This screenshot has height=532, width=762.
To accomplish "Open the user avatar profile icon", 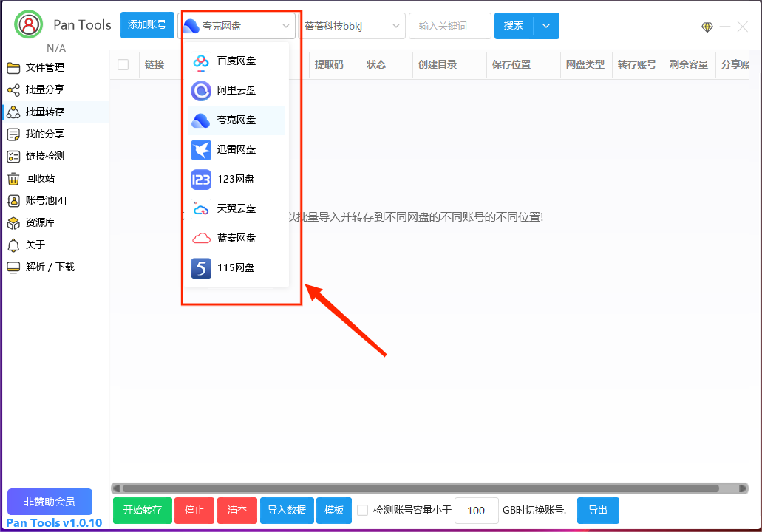I will 29,24.
